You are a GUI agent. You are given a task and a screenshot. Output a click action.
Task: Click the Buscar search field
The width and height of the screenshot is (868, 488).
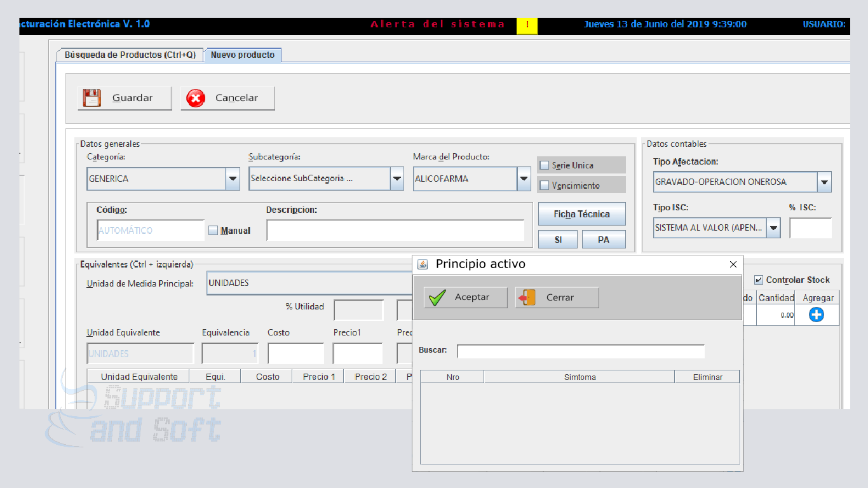(x=580, y=351)
